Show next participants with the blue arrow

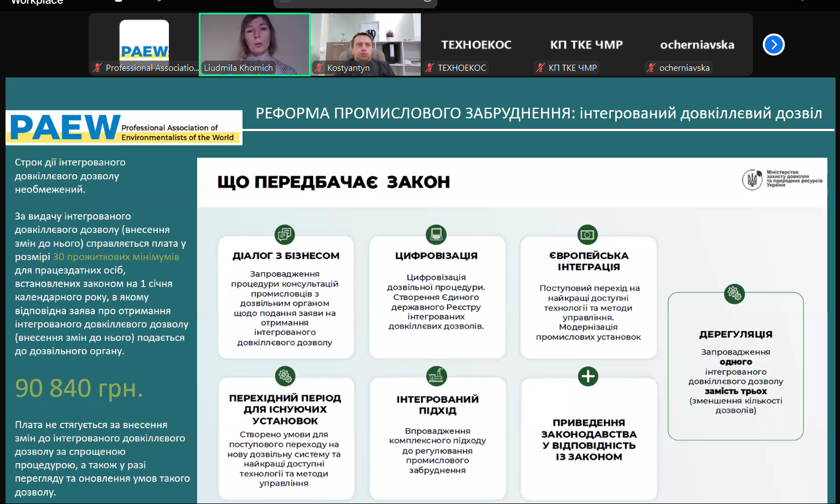tap(774, 45)
